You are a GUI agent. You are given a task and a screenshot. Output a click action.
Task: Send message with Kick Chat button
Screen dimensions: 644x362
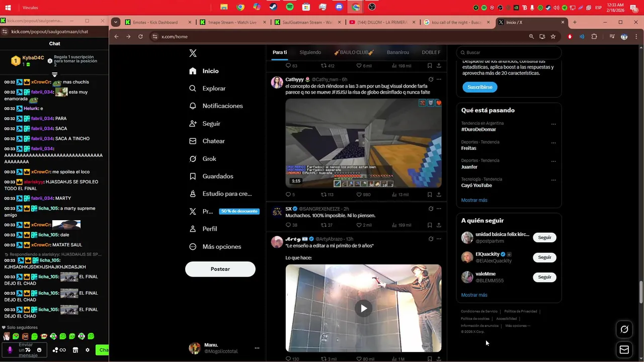[103, 350]
